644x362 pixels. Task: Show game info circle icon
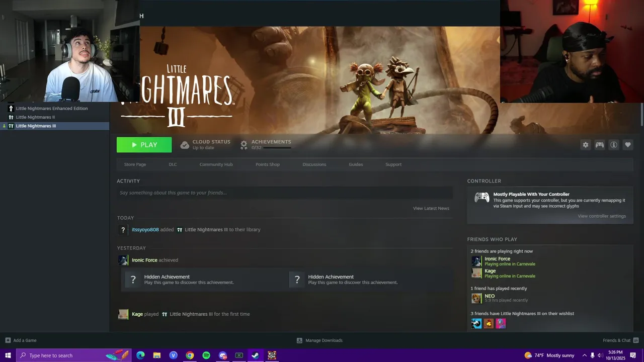614,145
